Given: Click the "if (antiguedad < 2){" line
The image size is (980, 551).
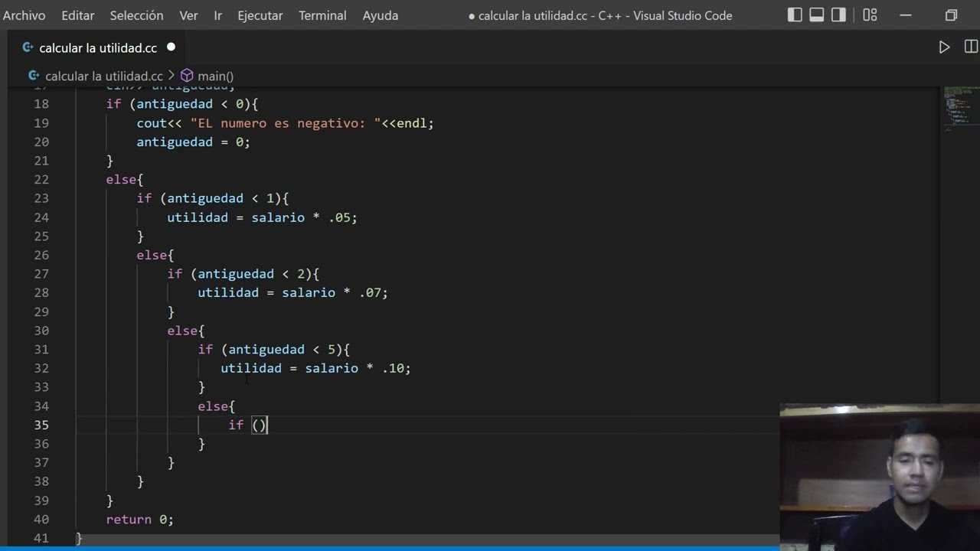Looking at the screenshot, I should click(x=243, y=273).
